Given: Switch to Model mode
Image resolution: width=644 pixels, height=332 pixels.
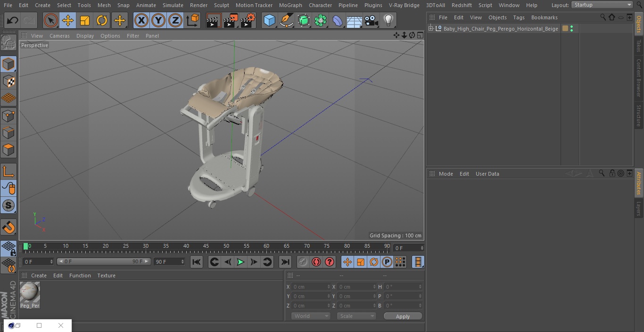Looking at the screenshot, I should [8, 64].
